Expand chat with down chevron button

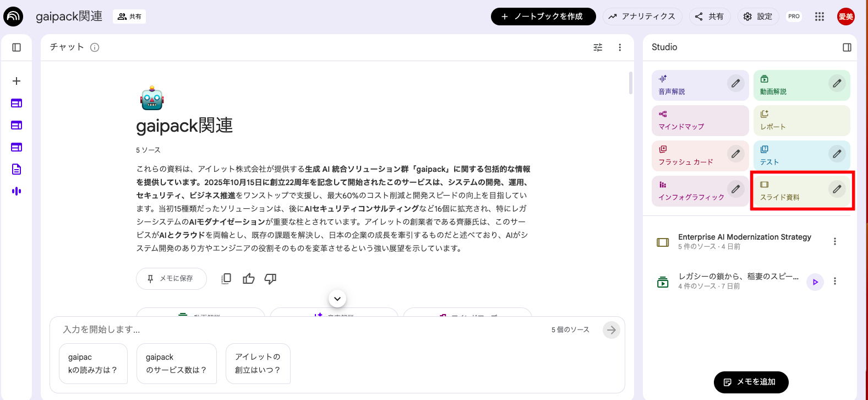point(337,299)
